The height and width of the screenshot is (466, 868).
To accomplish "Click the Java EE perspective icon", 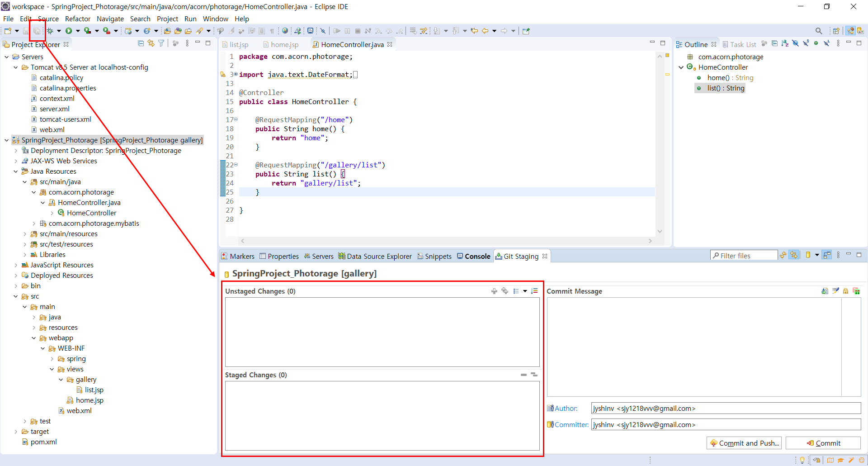I will [850, 31].
